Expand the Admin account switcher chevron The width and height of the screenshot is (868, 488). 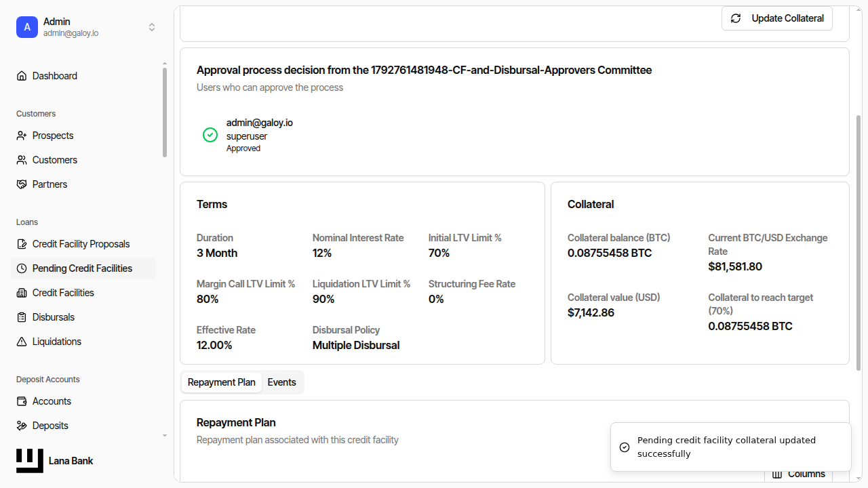click(152, 27)
